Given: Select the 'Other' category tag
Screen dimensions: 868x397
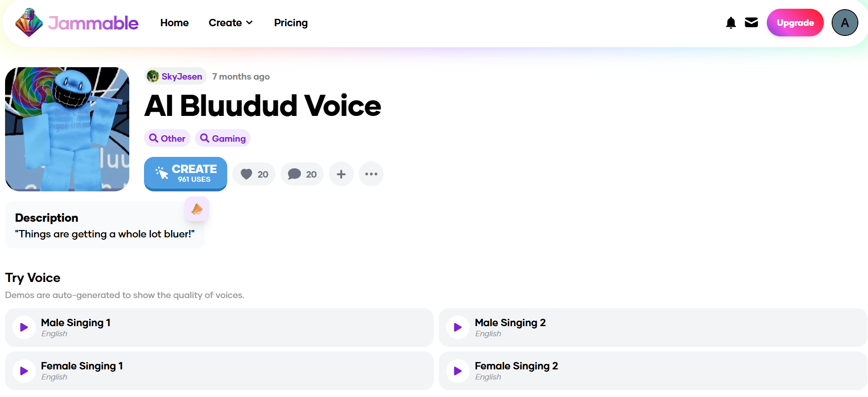Looking at the screenshot, I should pyautogui.click(x=167, y=138).
